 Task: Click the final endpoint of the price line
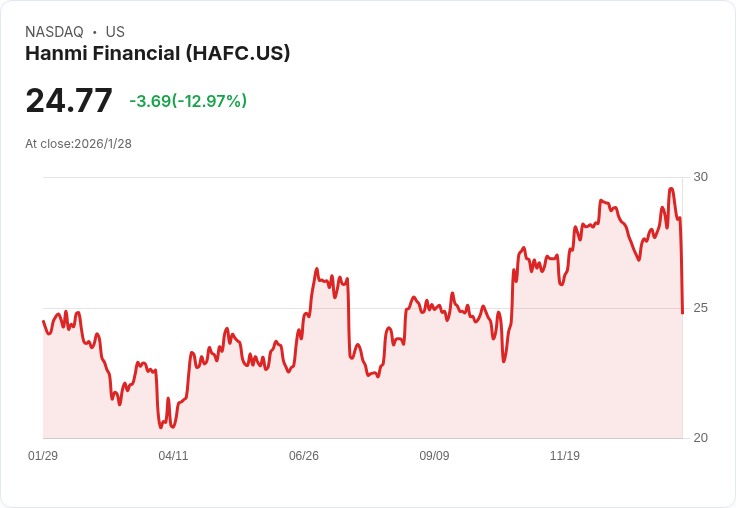tap(682, 313)
